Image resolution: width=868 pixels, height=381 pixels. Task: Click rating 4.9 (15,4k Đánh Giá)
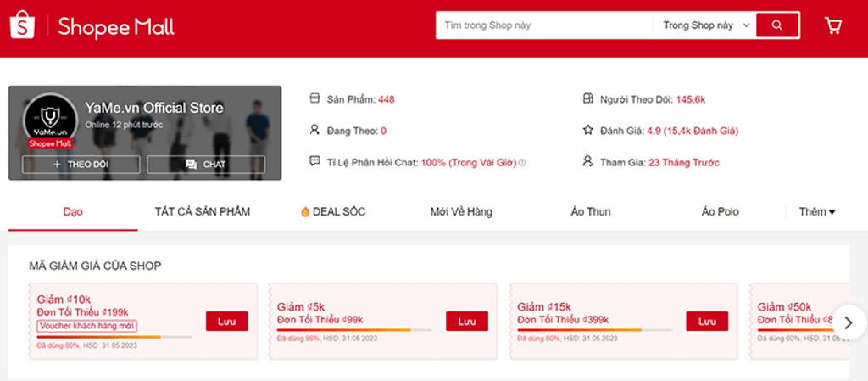(x=693, y=132)
